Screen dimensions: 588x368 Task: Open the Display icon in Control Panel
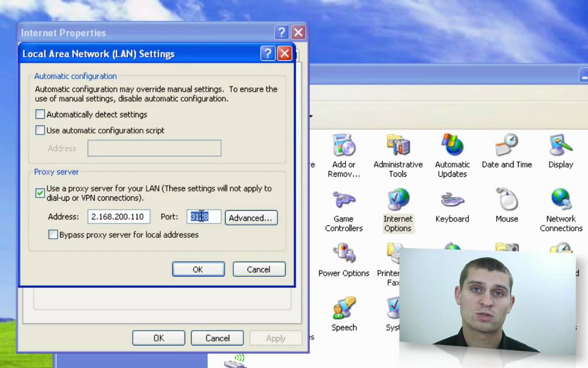click(x=560, y=151)
